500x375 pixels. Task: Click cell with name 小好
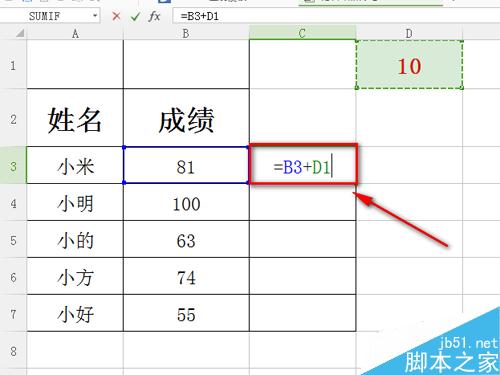click(x=75, y=313)
